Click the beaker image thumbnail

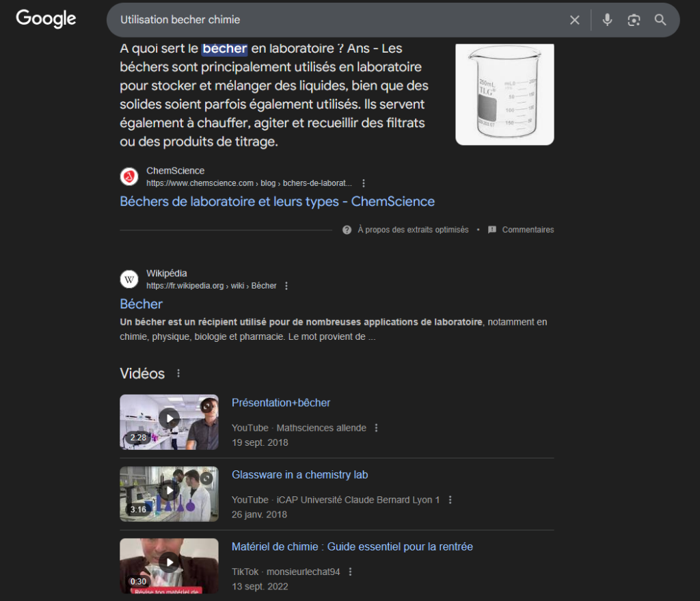pos(504,94)
